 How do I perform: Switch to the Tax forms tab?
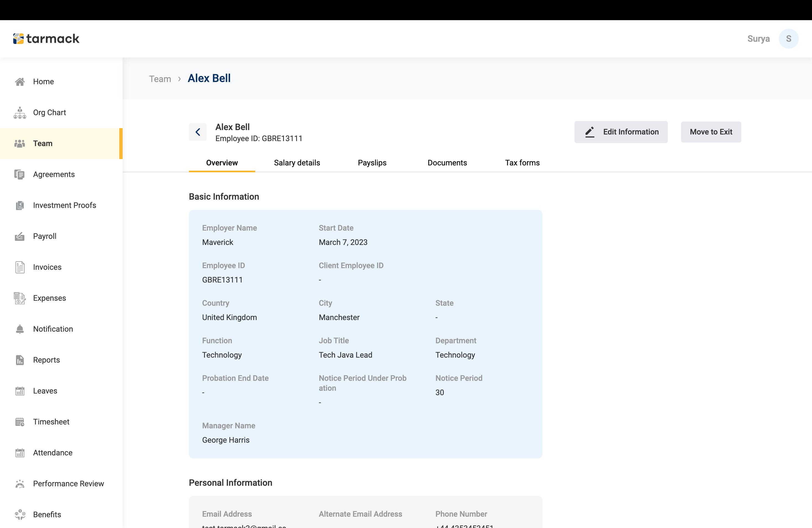[522, 163]
